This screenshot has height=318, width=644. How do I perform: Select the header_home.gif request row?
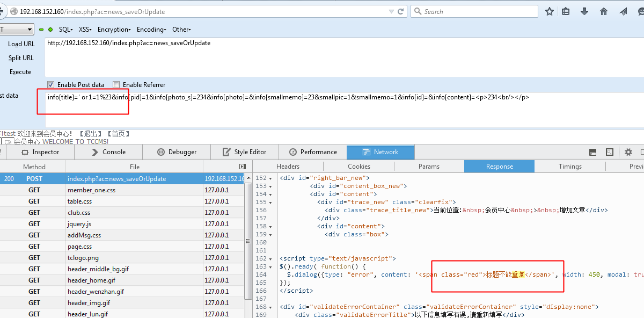(x=122, y=280)
